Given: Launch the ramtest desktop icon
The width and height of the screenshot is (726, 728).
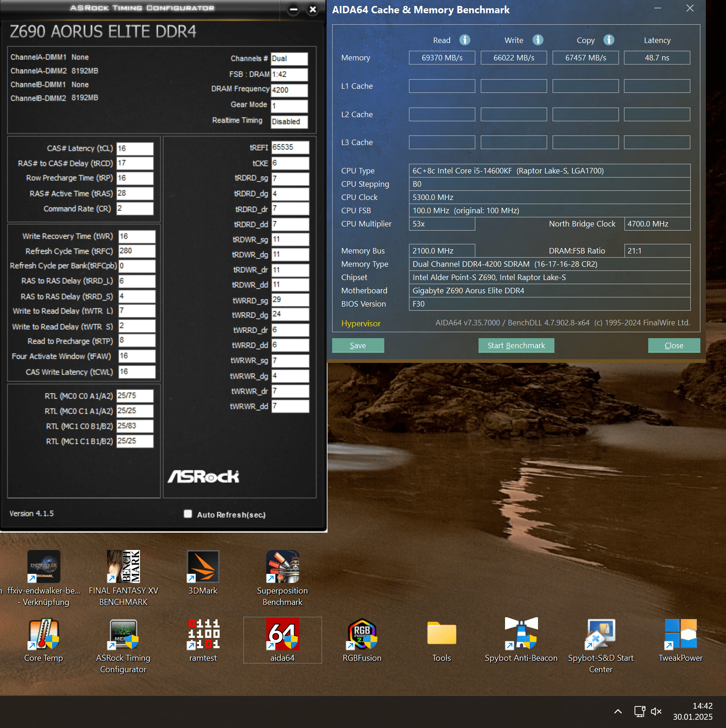Looking at the screenshot, I should [x=203, y=640].
